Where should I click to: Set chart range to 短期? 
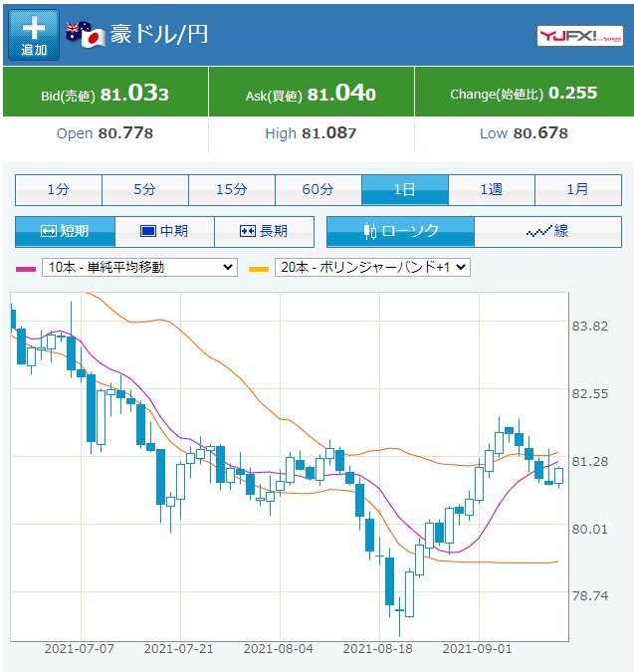tap(65, 232)
